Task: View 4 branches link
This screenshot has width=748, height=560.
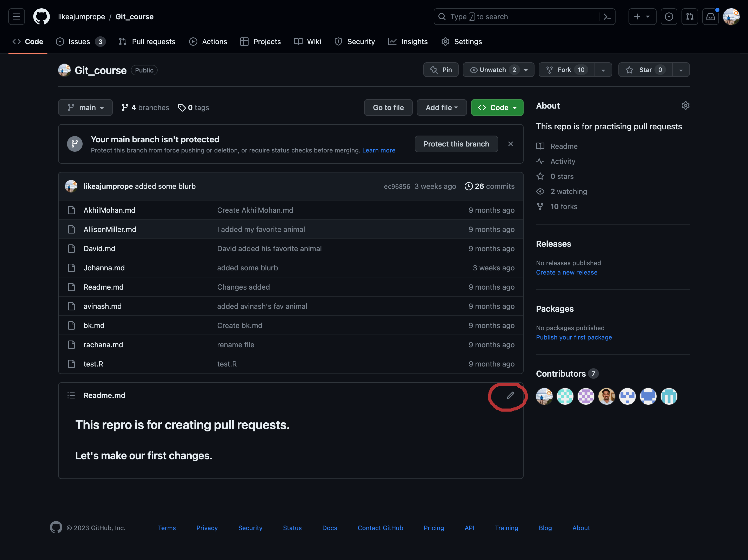Action: [x=145, y=108]
